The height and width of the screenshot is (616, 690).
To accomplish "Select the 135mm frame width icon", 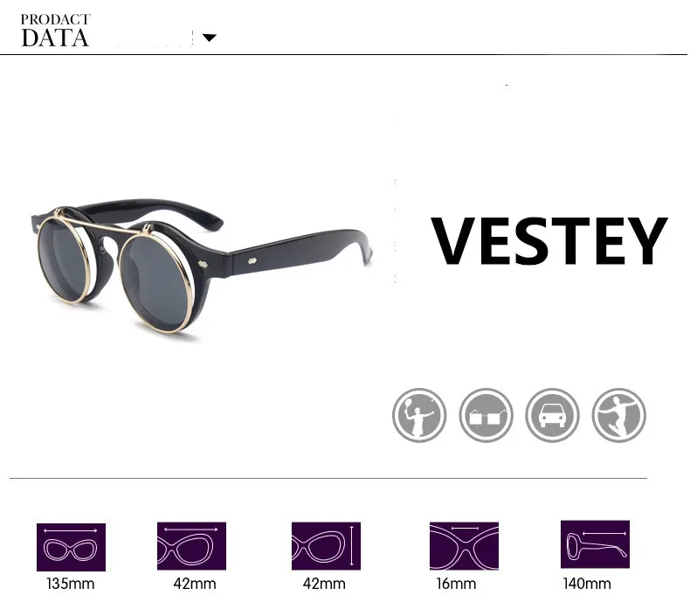I will (x=71, y=547).
